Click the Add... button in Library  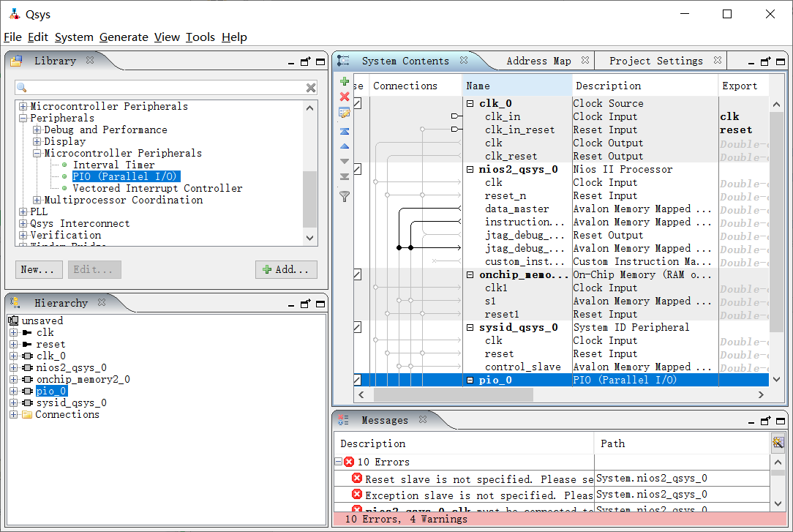coord(286,269)
